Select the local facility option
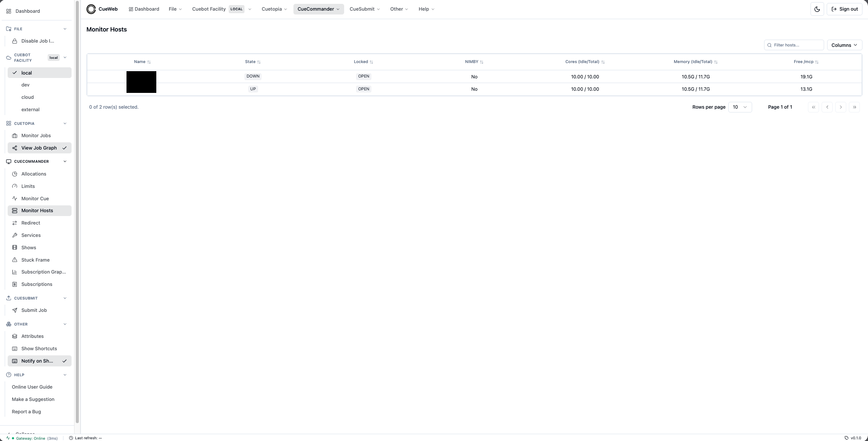The width and height of the screenshot is (868, 441). 39,73
